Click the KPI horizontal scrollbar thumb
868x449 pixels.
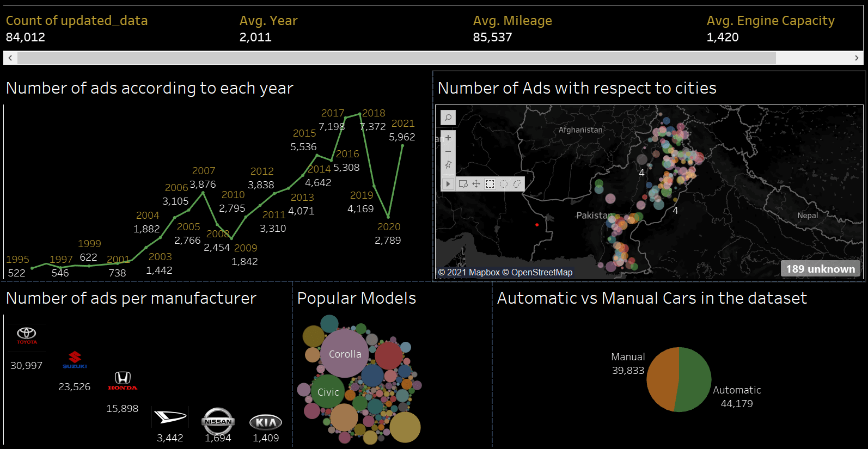pyautogui.click(x=396, y=58)
